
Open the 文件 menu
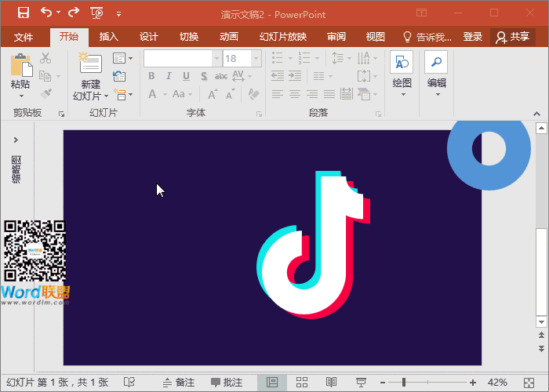point(24,37)
